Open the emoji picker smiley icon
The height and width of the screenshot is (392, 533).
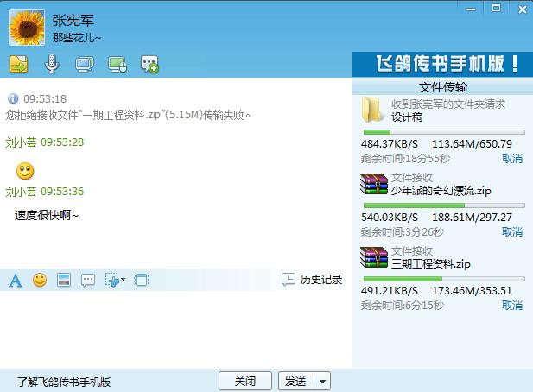click(x=40, y=280)
